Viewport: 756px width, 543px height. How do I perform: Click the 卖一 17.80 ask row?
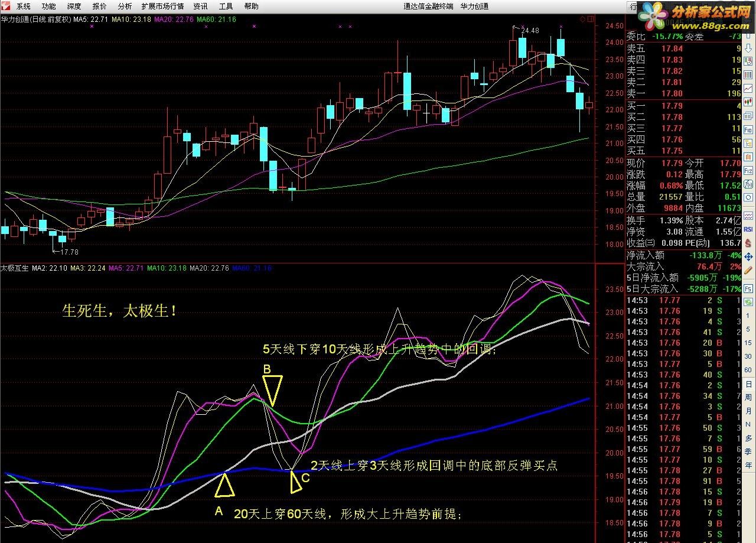pos(683,93)
